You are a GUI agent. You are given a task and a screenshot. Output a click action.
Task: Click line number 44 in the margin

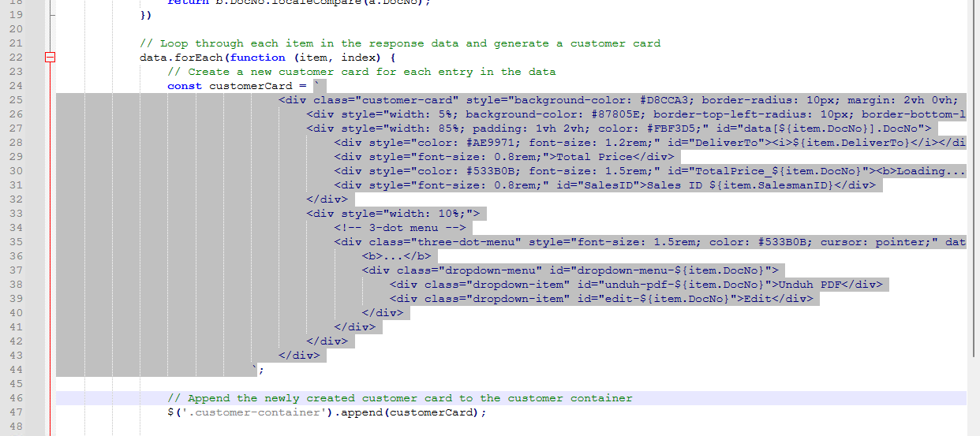coord(17,370)
